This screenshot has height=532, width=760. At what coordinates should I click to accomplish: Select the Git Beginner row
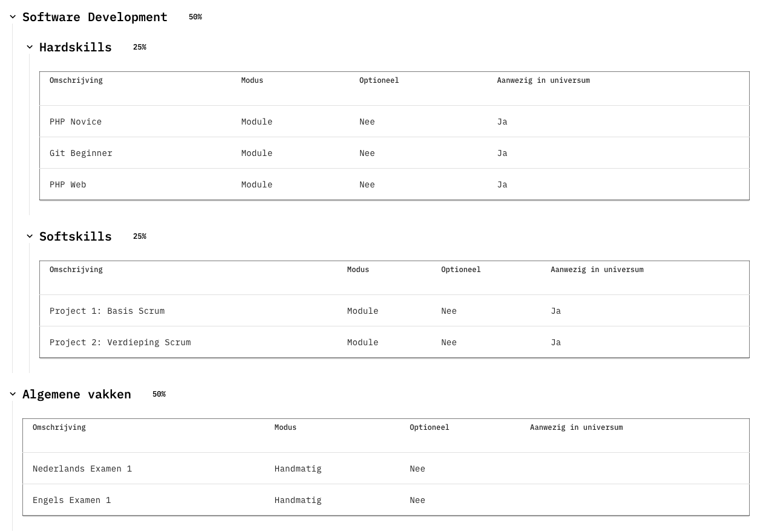[x=395, y=153]
